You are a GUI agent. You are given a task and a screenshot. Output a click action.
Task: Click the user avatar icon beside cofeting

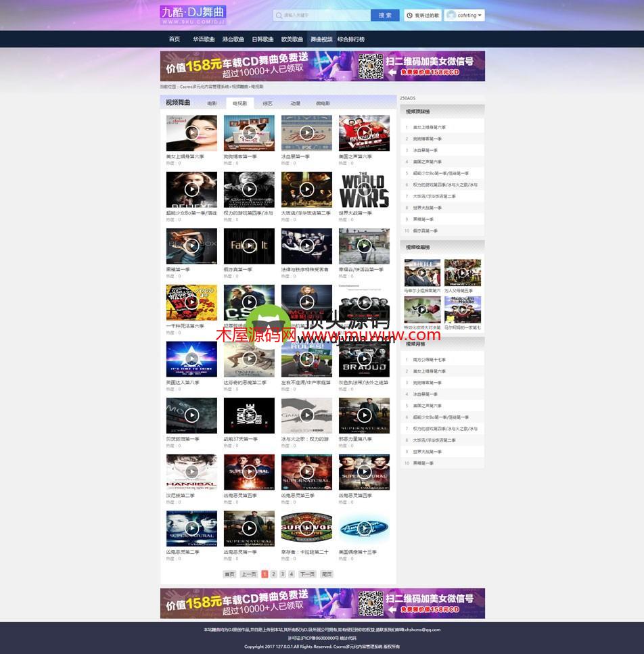[x=451, y=15]
